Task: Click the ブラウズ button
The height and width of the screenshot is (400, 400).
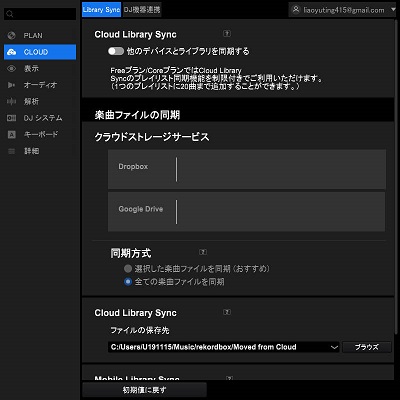Action: tap(367, 347)
